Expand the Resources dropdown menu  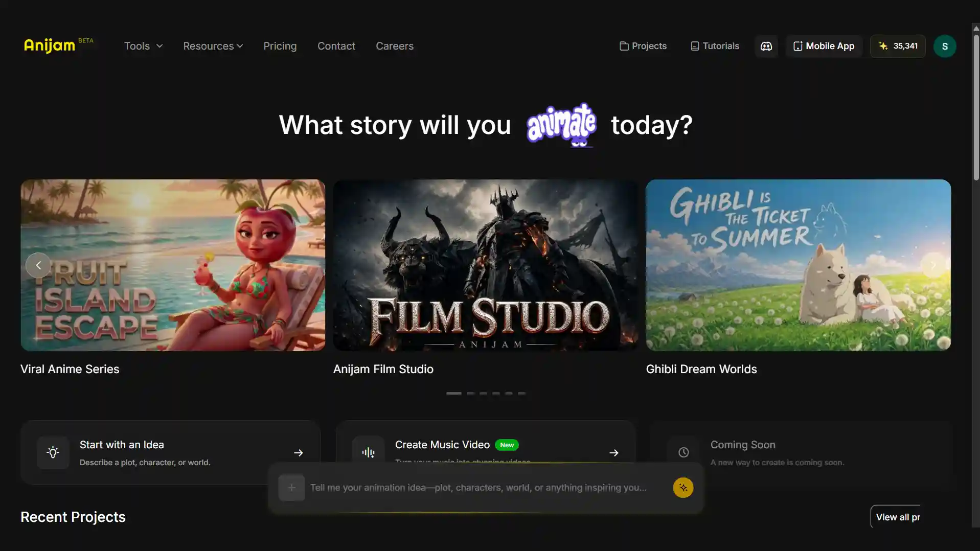pos(213,46)
